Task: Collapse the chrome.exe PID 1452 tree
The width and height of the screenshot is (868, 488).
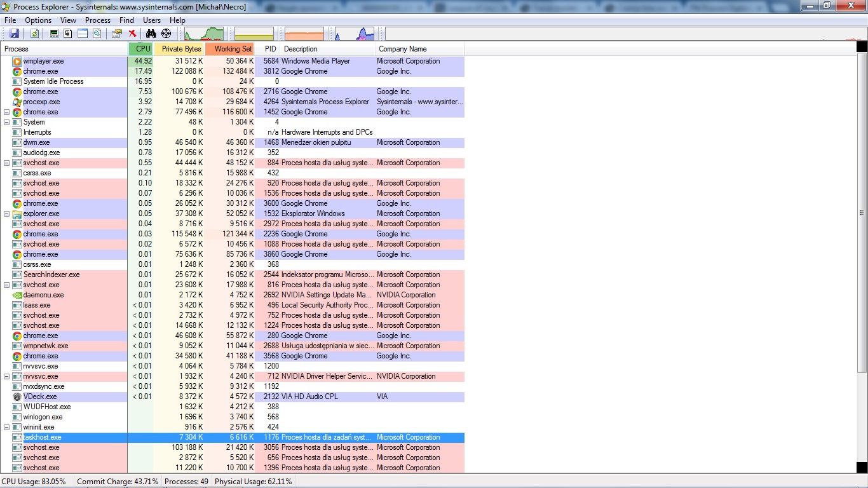Action: tap(7, 112)
